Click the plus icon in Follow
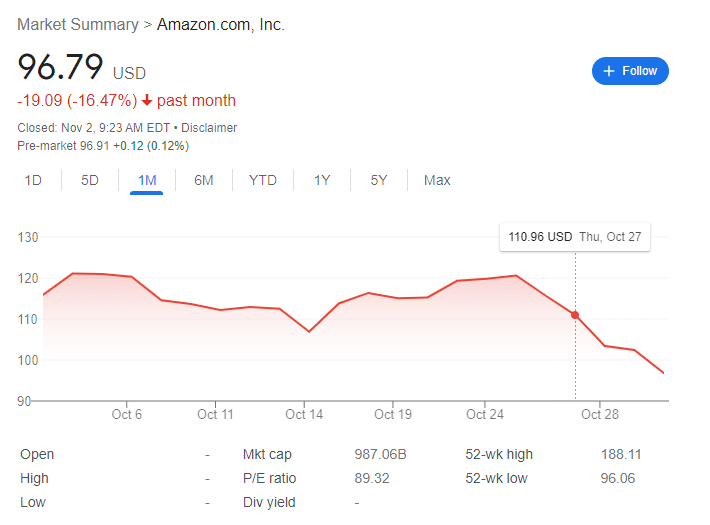Viewport: 710px width, 525px height. click(609, 71)
